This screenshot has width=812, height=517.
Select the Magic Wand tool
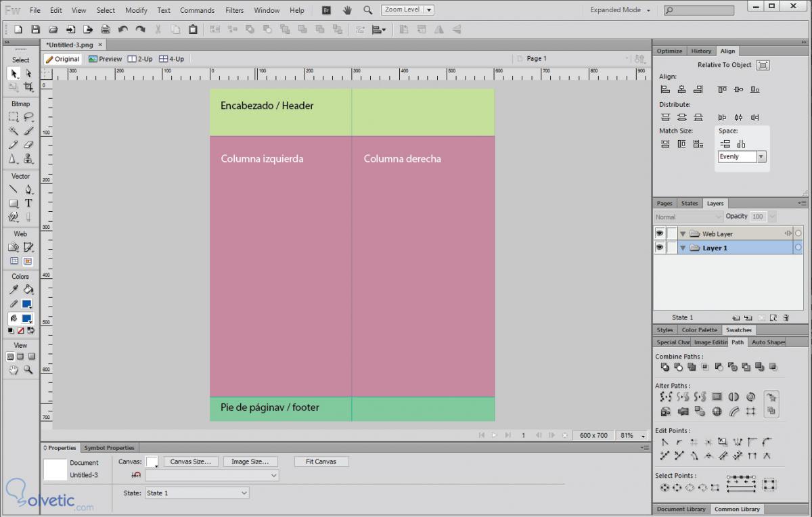(14, 131)
